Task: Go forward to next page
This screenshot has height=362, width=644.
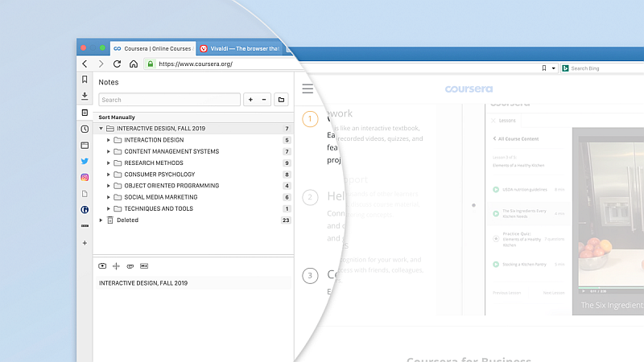Action: (x=101, y=64)
